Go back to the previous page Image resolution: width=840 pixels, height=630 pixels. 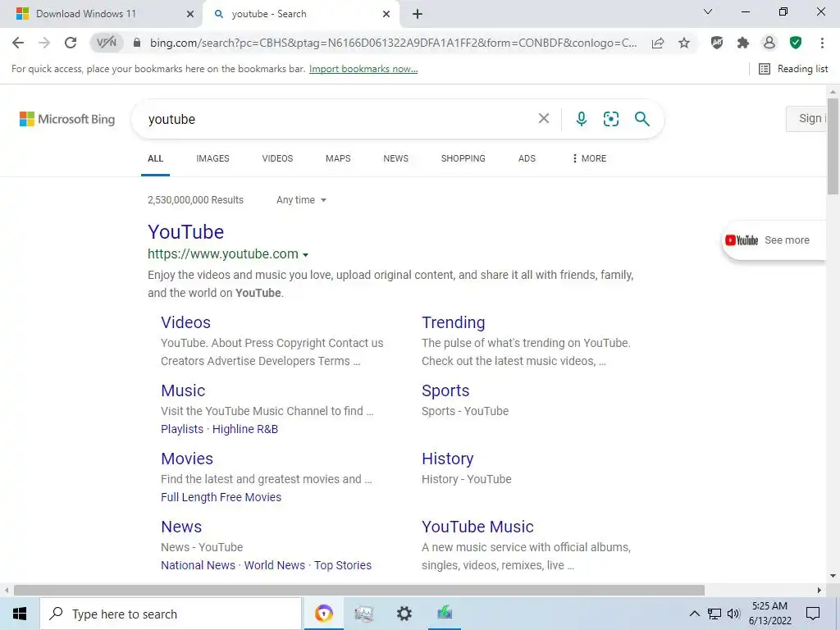click(18, 43)
